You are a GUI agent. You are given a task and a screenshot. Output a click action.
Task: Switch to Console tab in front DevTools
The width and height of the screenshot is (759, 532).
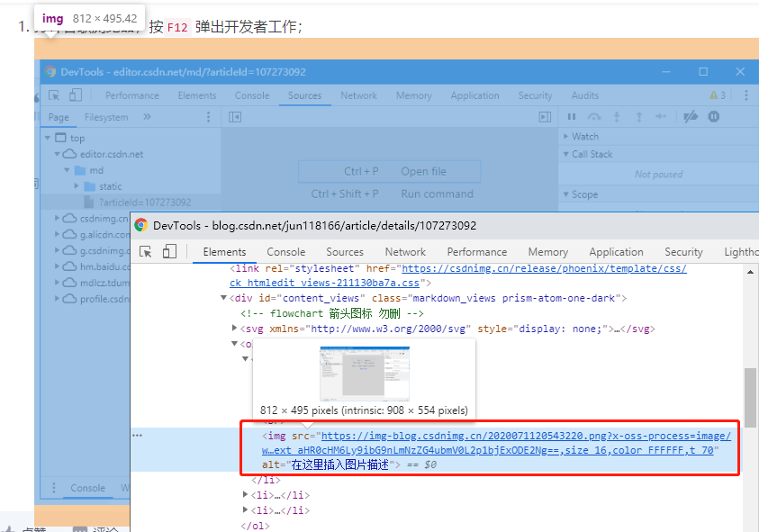click(286, 252)
